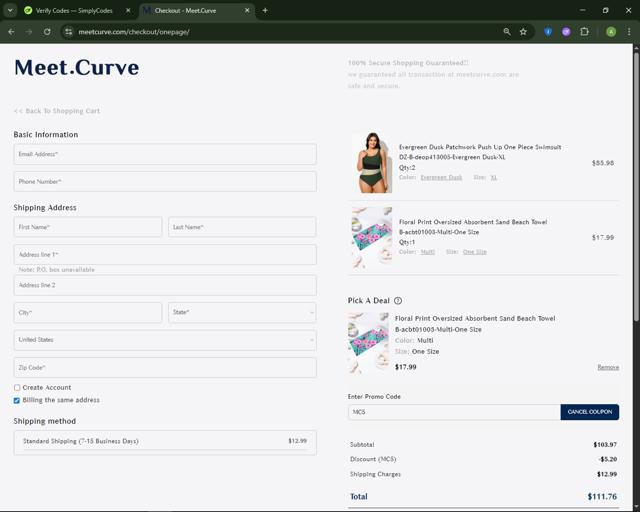Restore down the browser window
The height and width of the screenshot is (512, 640).
[x=606, y=11]
